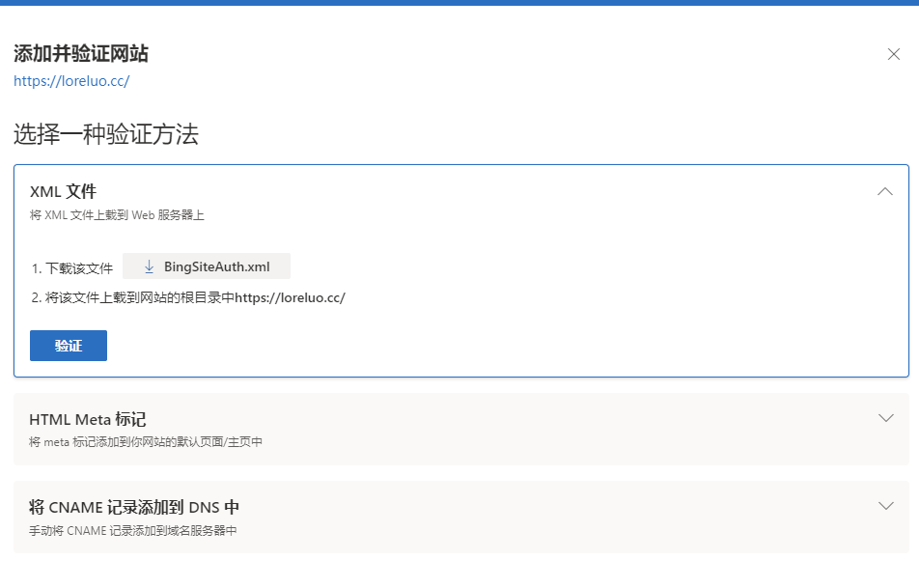The width and height of the screenshot is (919, 588).
Task: Click step 2 text with root directory URL
Action: pos(188,297)
